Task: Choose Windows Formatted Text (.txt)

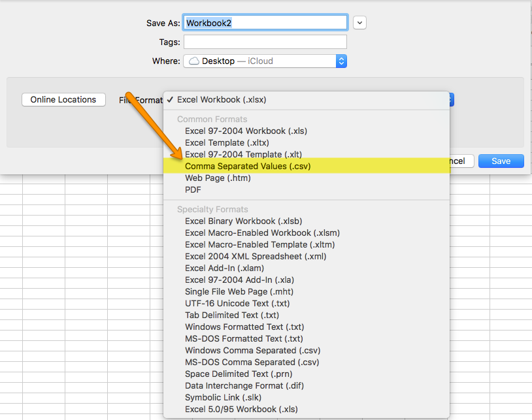Action: (307, 327)
